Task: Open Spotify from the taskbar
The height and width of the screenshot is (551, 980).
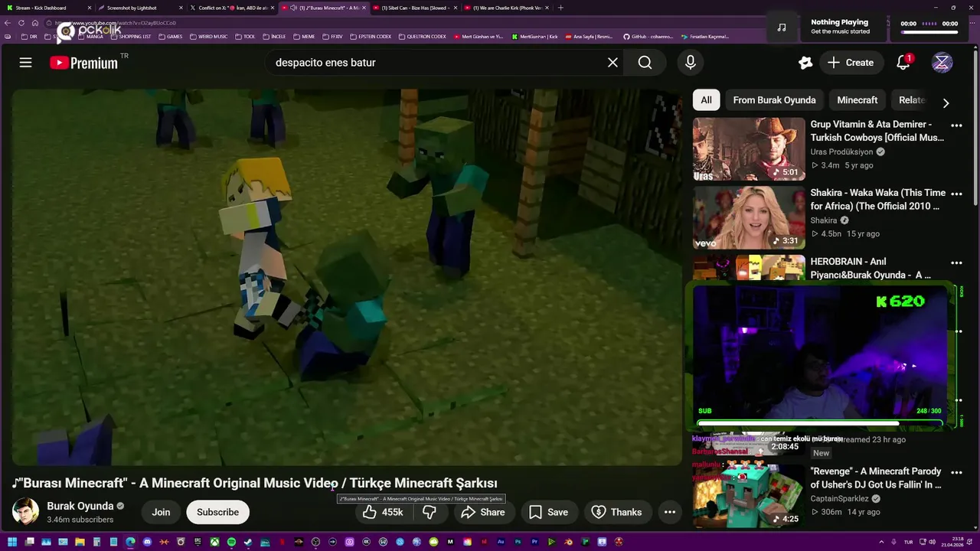Action: pyautogui.click(x=231, y=542)
